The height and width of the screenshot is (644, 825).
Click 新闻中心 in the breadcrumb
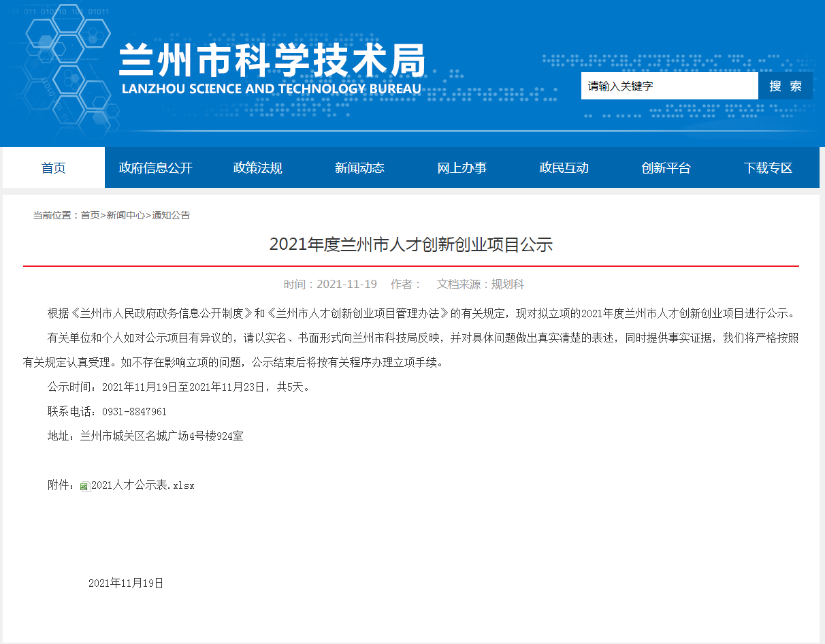coord(126,215)
